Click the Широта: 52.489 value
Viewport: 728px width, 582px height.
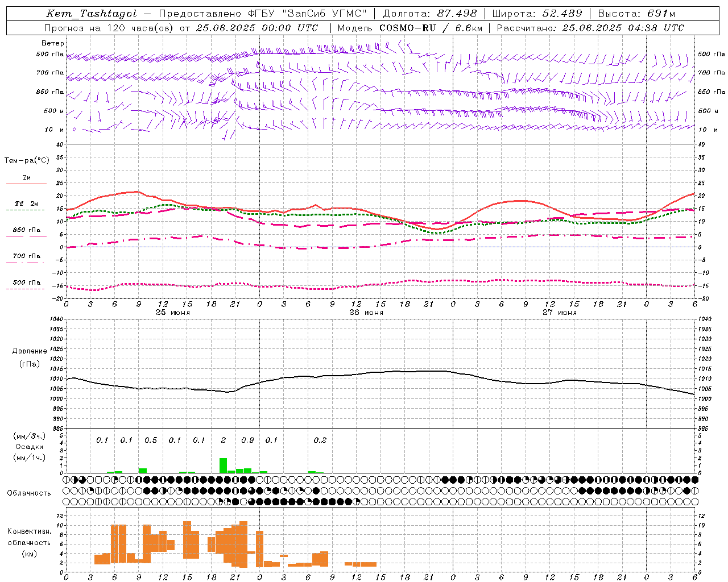pyautogui.click(x=537, y=14)
